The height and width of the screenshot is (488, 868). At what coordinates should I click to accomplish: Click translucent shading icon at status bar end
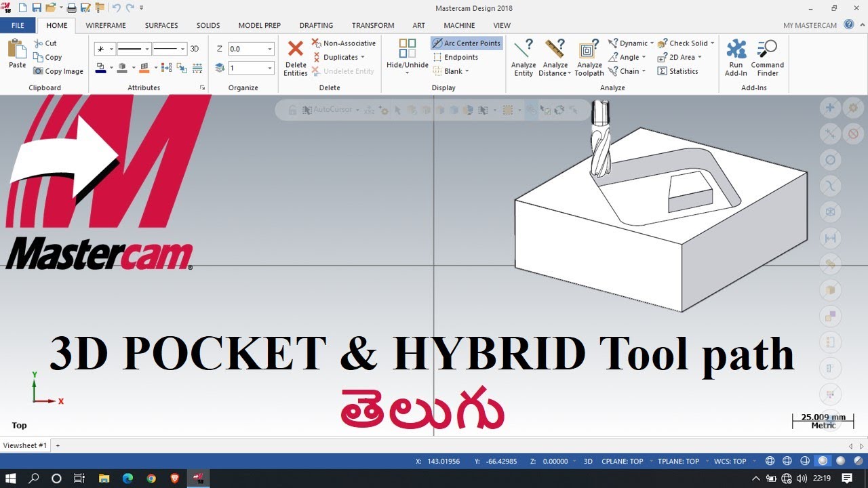point(858,461)
